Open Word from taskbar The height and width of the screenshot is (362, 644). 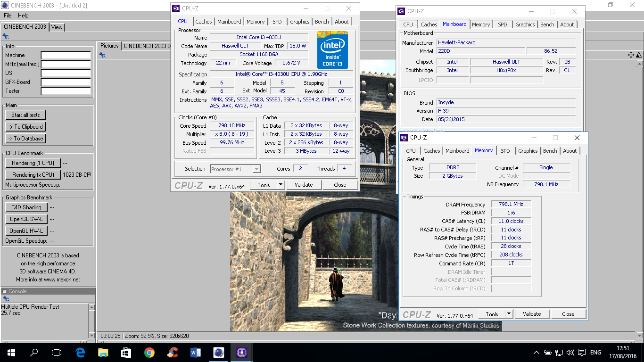[x=195, y=352]
